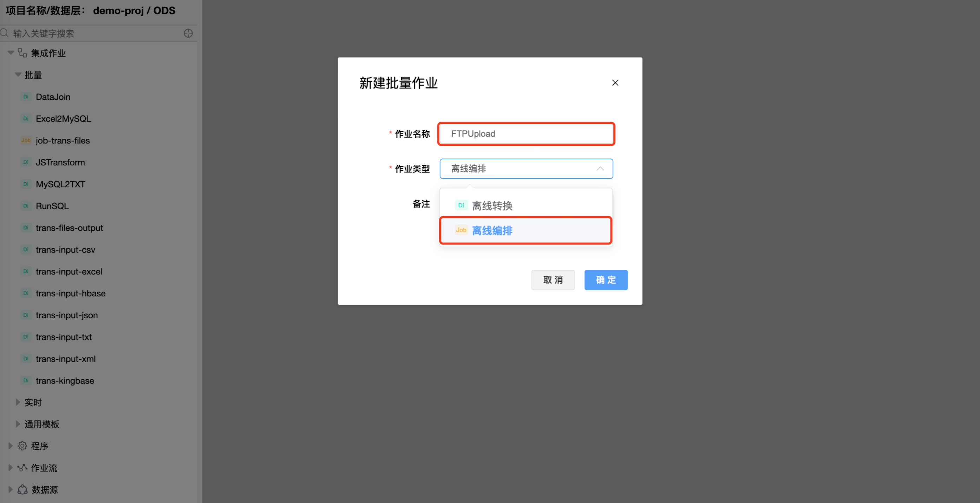980x503 pixels.
Task: Collapse the 作业类型 dropdown arrow
Action: coord(600,169)
